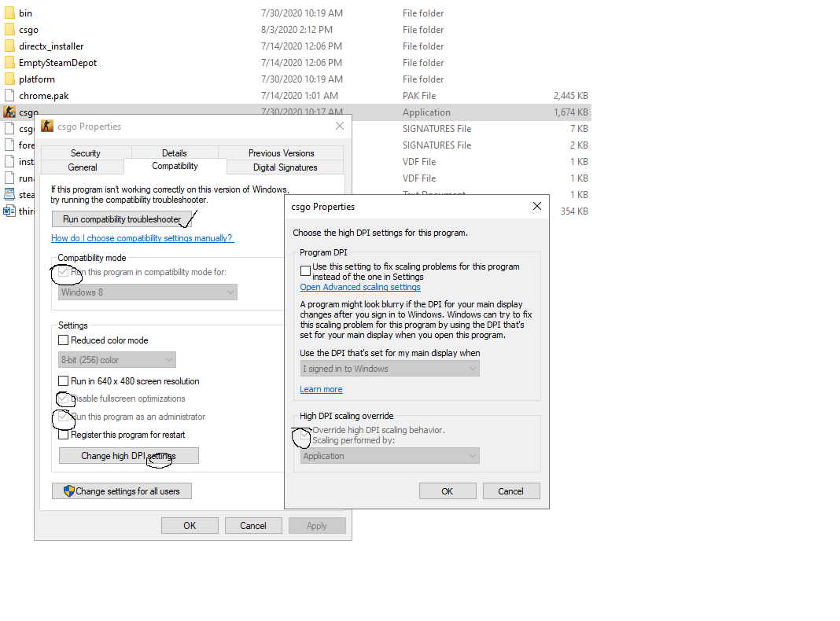
Task: Click the 7/14/2020 1:01 AM date cell
Action: point(300,96)
